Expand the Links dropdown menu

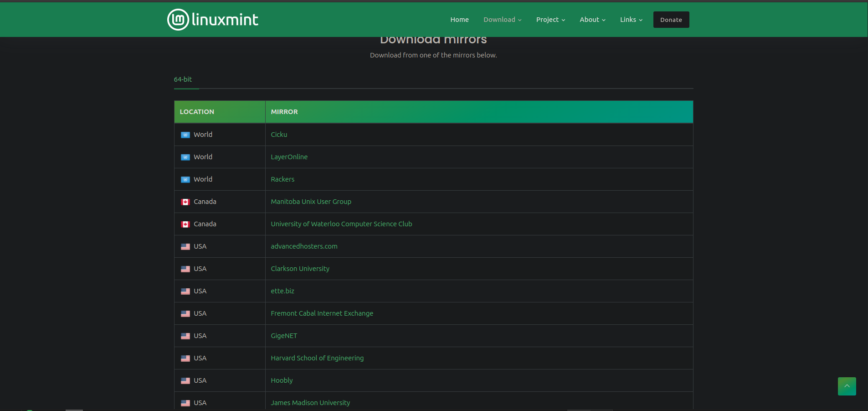[631, 20]
